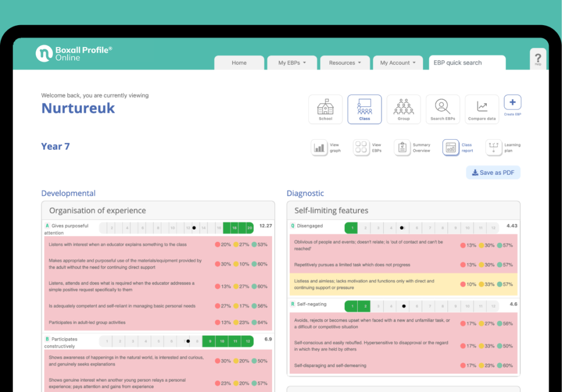Click the Boxall Profile Online logo

tap(74, 53)
